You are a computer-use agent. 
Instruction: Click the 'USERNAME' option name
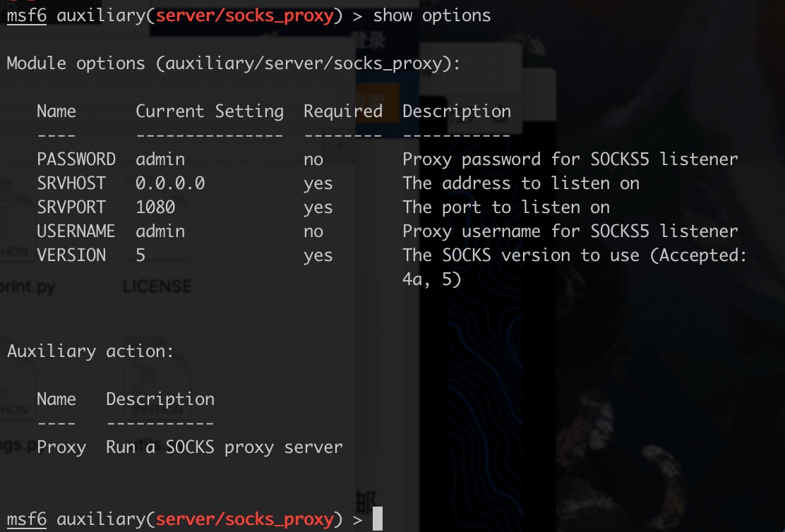click(x=76, y=231)
